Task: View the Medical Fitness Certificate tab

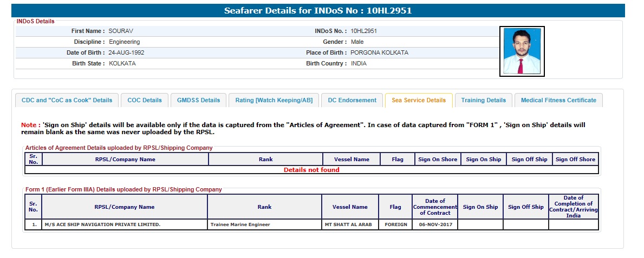Action: click(x=558, y=100)
